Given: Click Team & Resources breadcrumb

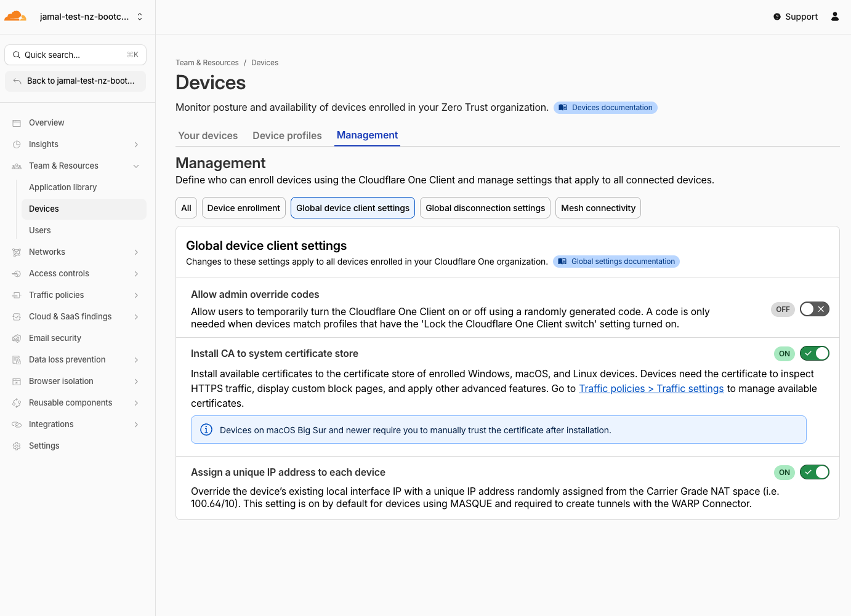Looking at the screenshot, I should pyautogui.click(x=207, y=63).
